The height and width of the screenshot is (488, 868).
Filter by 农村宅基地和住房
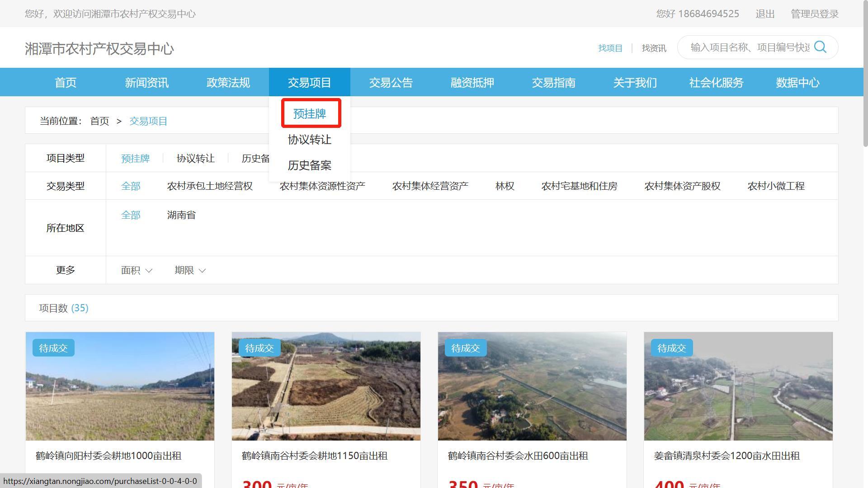click(x=580, y=186)
